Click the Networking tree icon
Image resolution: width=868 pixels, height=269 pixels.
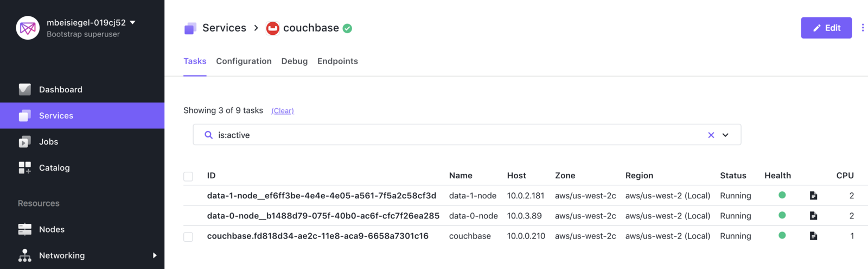point(25,255)
